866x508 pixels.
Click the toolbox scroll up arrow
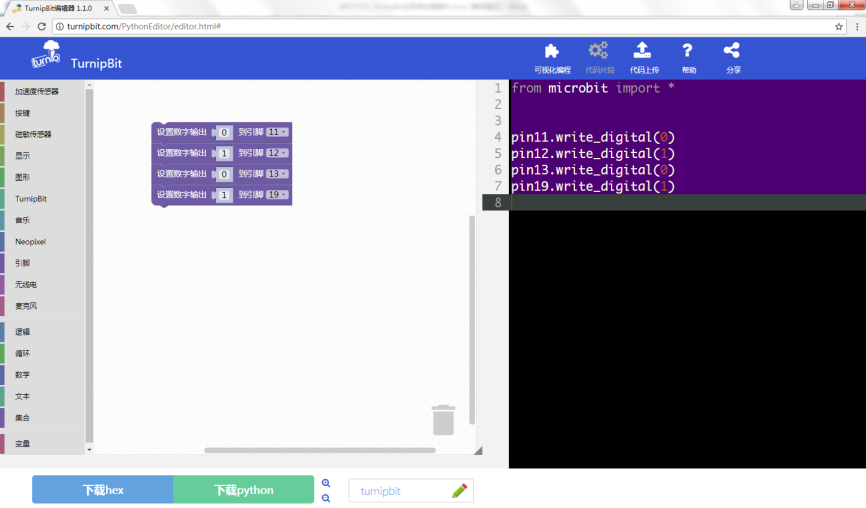click(89, 85)
